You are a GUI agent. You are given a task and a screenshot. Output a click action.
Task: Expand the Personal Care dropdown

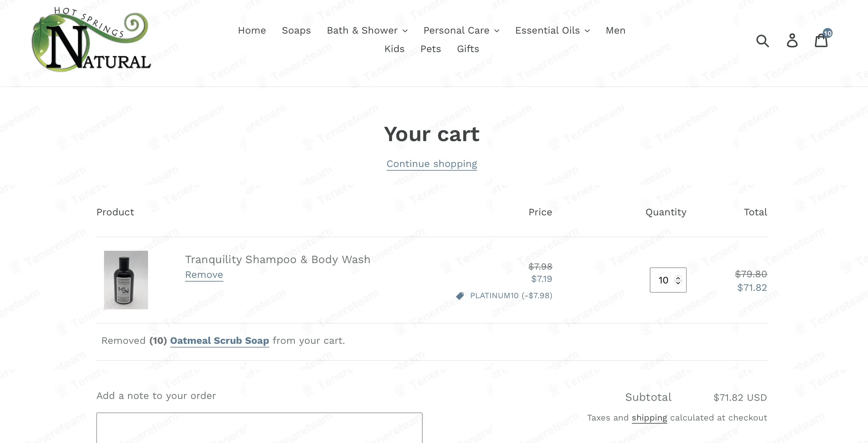pos(461,30)
